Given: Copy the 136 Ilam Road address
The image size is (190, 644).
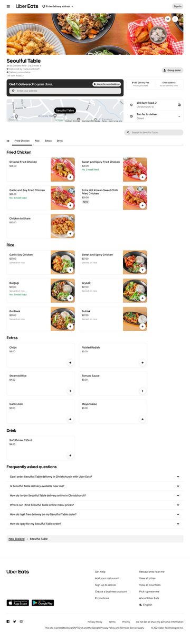Looking at the screenshot, I should (179, 105).
